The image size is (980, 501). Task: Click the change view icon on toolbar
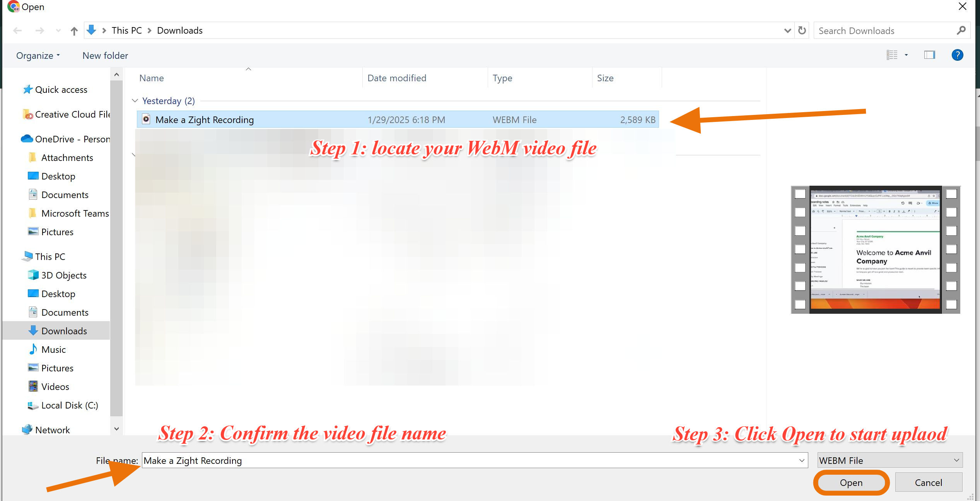click(892, 55)
